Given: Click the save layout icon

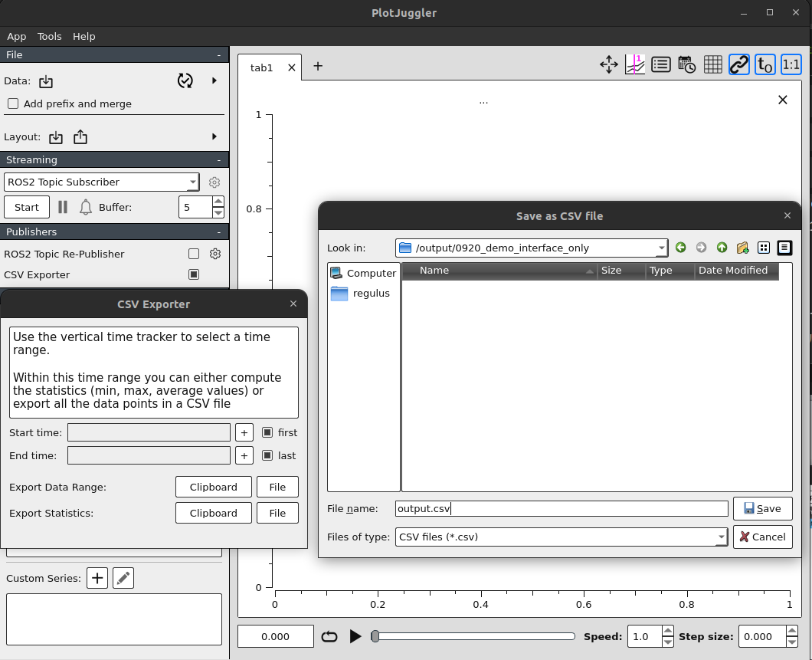Looking at the screenshot, I should 80,136.
